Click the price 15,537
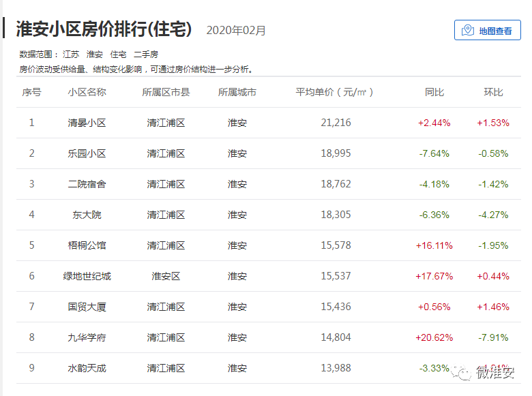The height and width of the screenshot is (396, 532). pos(336,276)
